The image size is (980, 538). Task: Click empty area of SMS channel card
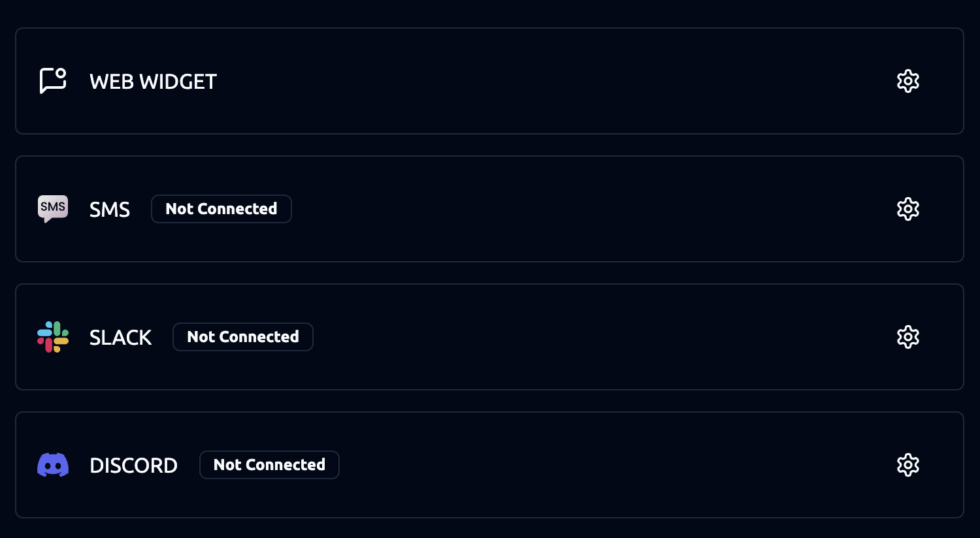[x=555, y=209]
